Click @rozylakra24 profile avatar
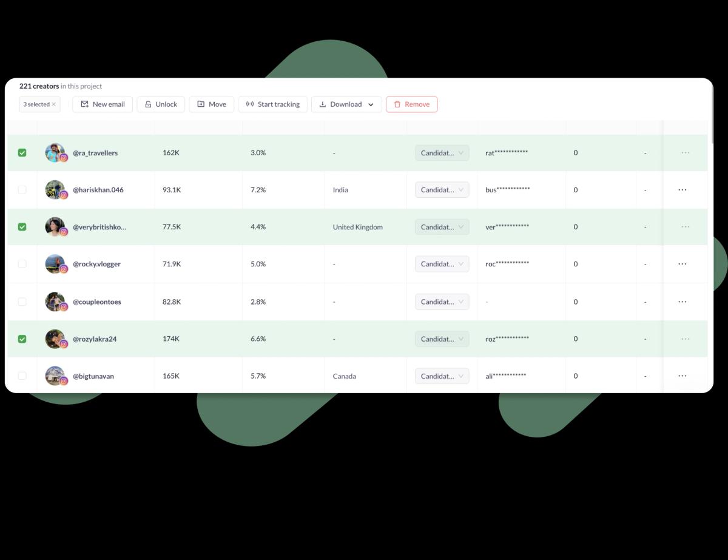This screenshot has width=728, height=560. [x=55, y=339]
